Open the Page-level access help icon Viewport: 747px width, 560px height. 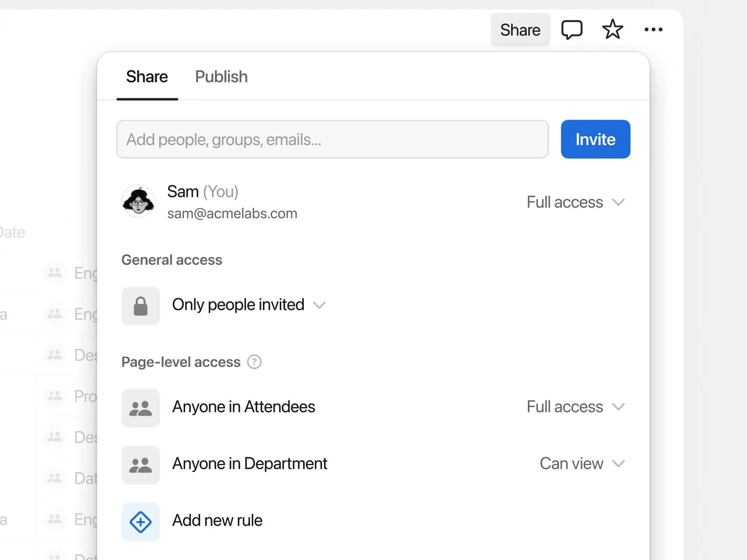pos(254,362)
